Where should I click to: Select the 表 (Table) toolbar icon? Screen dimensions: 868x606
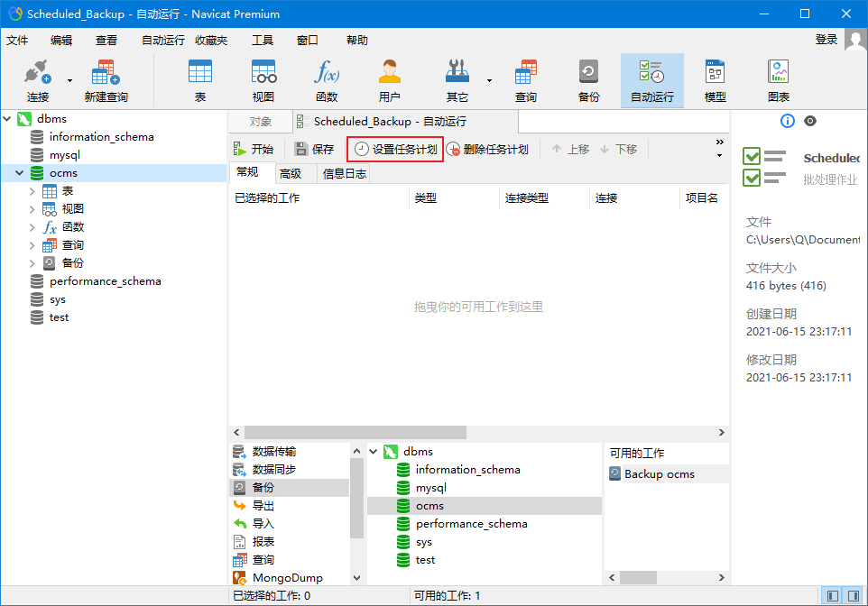click(x=199, y=79)
